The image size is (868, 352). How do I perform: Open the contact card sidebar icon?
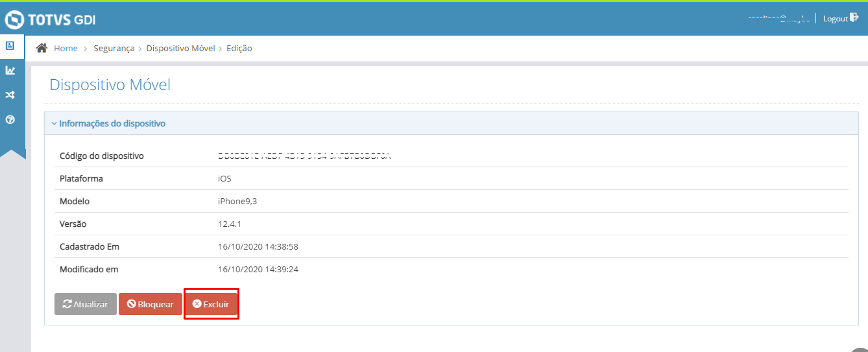tap(10, 46)
